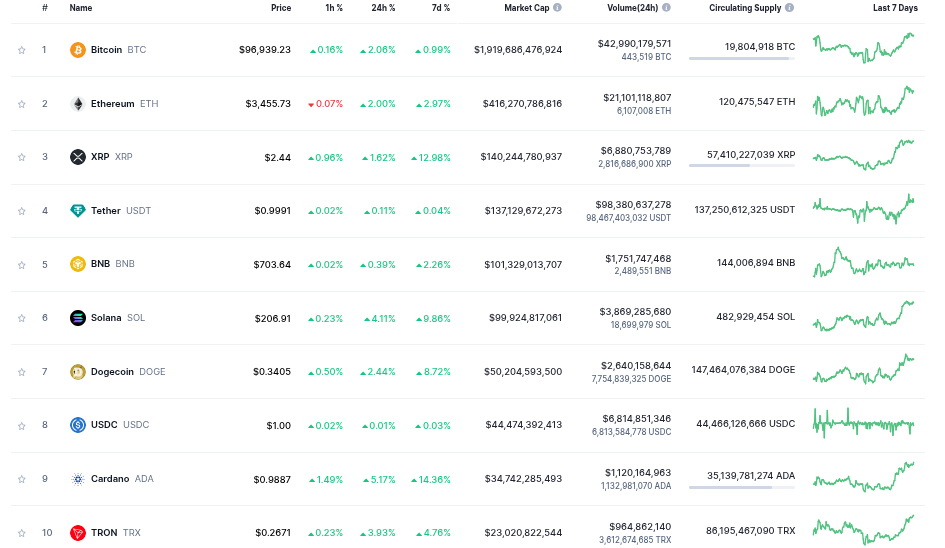Toggle the Tether watchlist star
Screen dimensions: 945x548
[22, 211]
